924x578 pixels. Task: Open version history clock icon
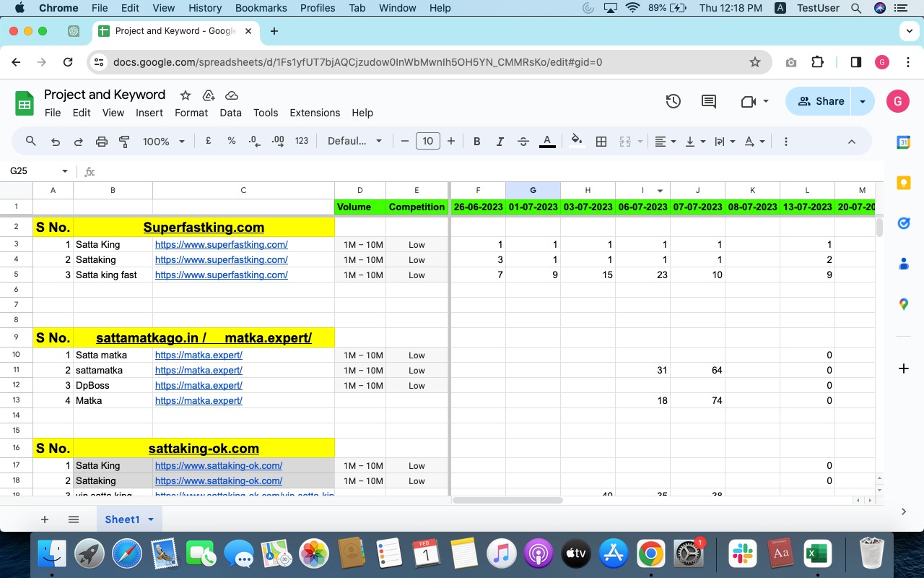(673, 102)
